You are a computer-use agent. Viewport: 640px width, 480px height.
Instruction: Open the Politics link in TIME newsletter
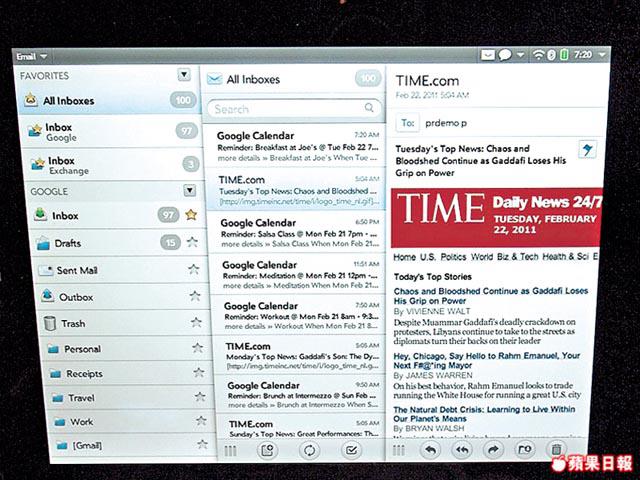(x=453, y=257)
